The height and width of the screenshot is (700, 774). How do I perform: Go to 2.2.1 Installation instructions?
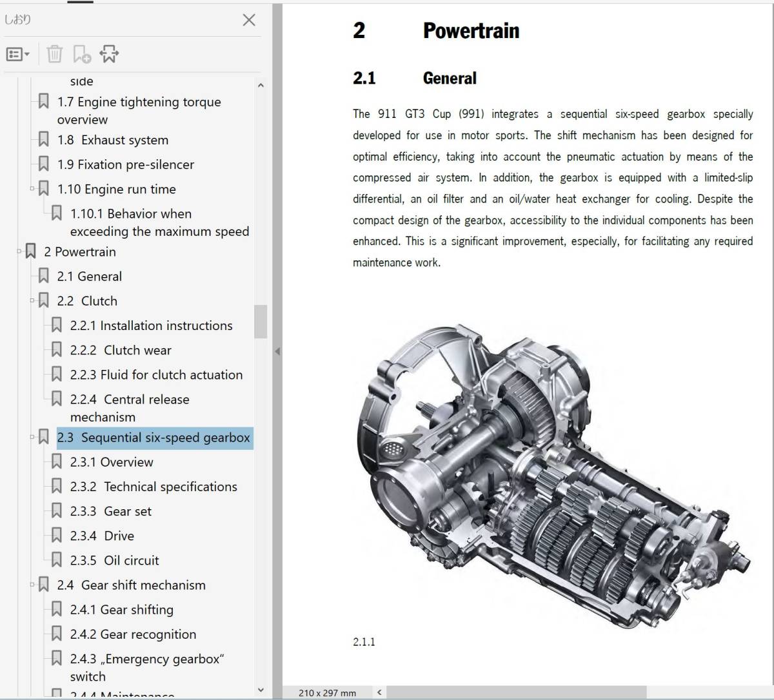(x=151, y=326)
